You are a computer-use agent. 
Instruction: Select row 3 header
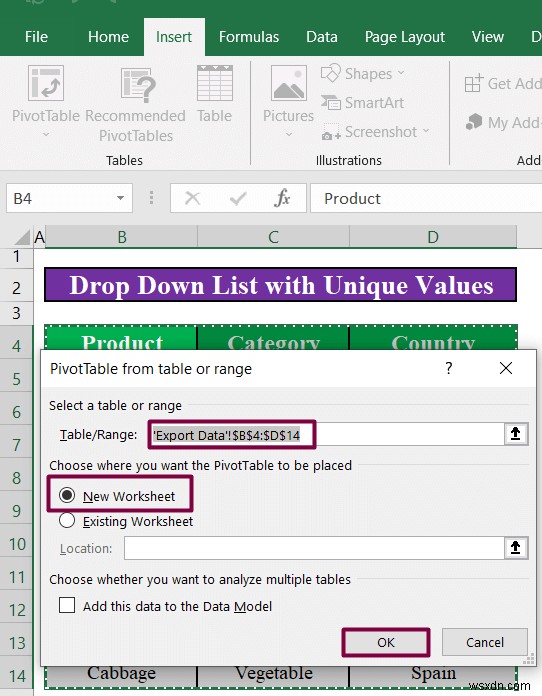[16, 313]
